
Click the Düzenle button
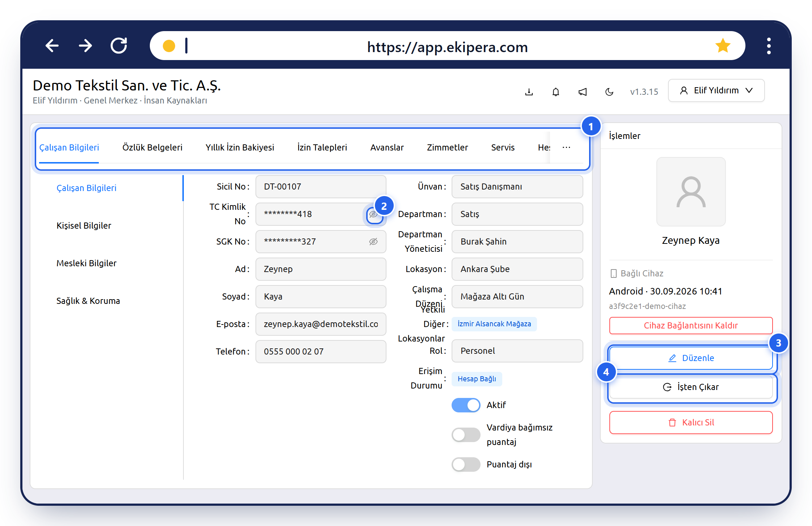click(x=691, y=358)
